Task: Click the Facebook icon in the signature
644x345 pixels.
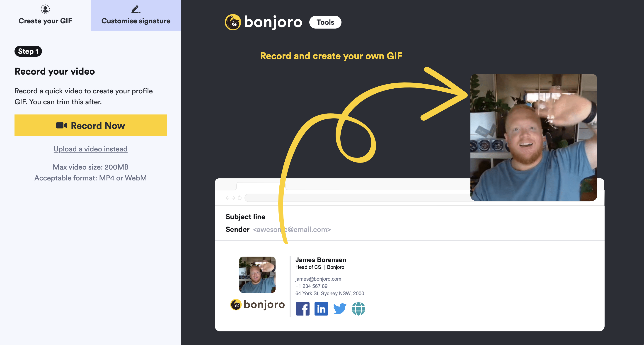Action: [x=303, y=309]
